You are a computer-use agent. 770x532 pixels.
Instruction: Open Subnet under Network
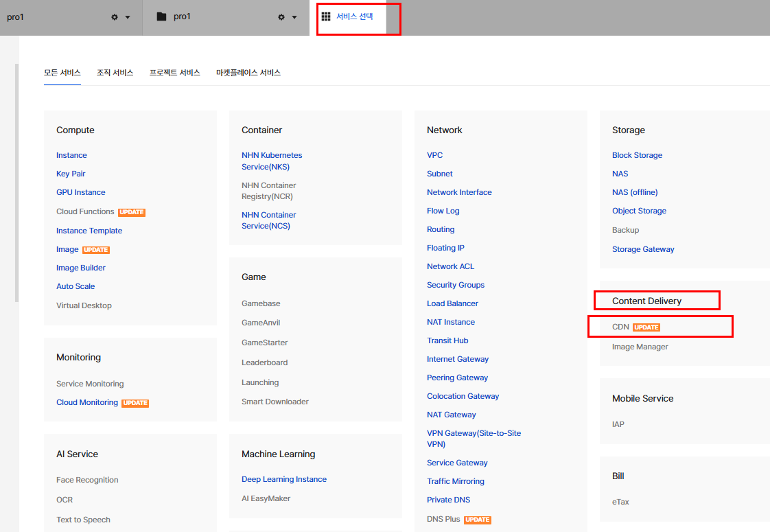(x=439, y=174)
